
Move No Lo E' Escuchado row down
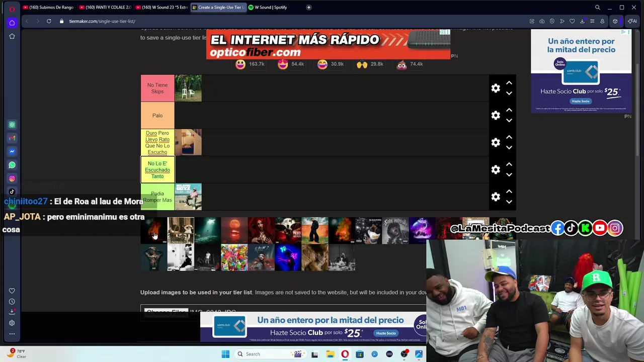tap(509, 175)
